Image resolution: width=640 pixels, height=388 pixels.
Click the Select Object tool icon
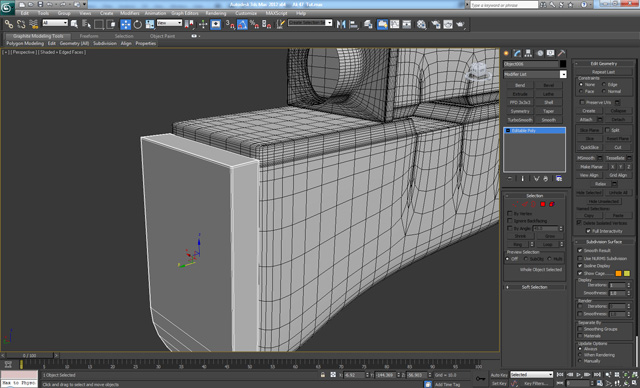pyautogui.click(x=74, y=24)
